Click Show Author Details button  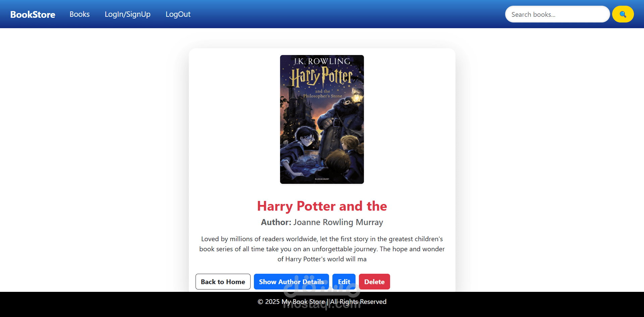tap(291, 282)
